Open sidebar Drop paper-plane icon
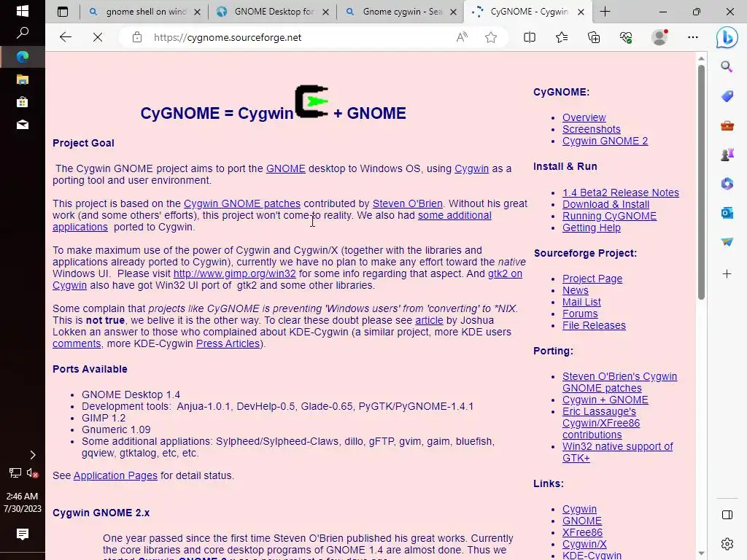The height and width of the screenshot is (560, 747). [x=727, y=242]
